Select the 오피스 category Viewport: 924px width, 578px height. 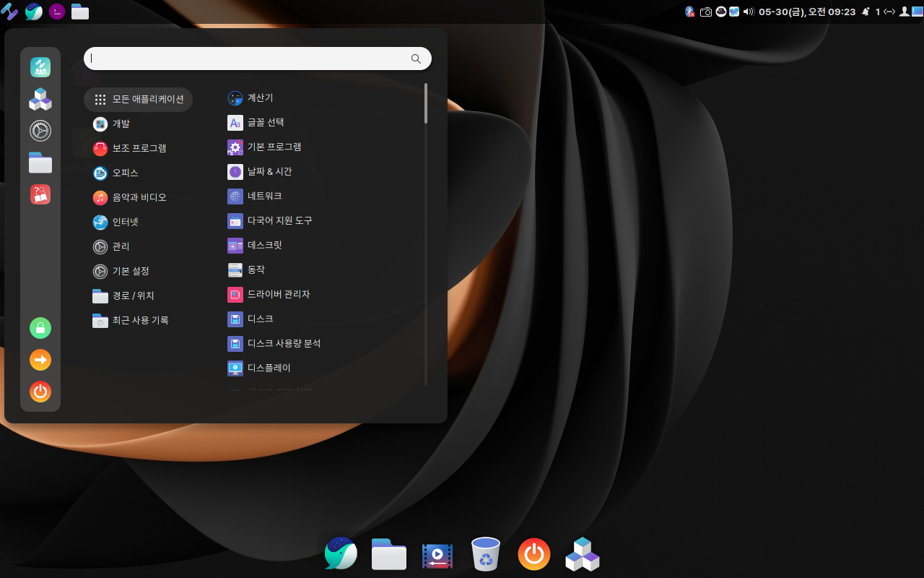click(x=115, y=173)
